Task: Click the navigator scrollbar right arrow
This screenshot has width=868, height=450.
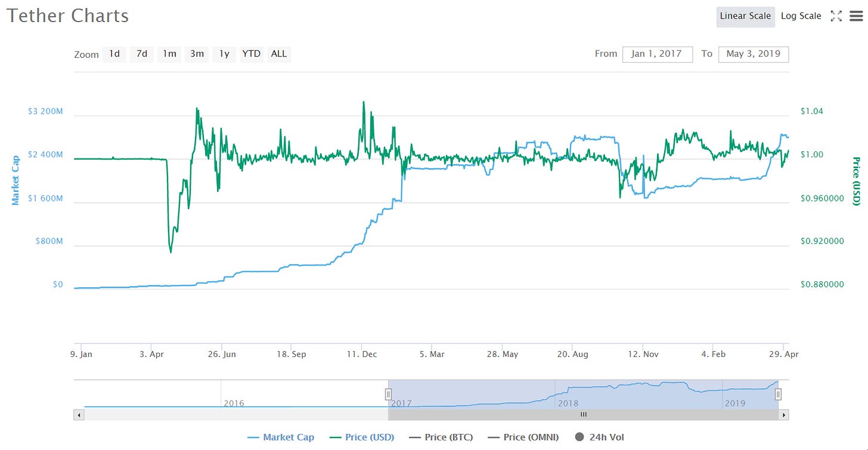Action: [x=784, y=414]
